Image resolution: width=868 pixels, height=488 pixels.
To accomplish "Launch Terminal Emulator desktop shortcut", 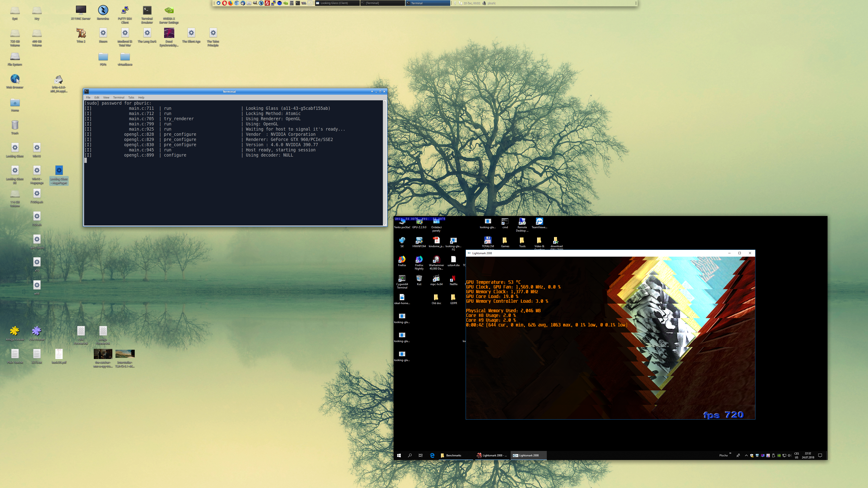I will click(147, 15).
